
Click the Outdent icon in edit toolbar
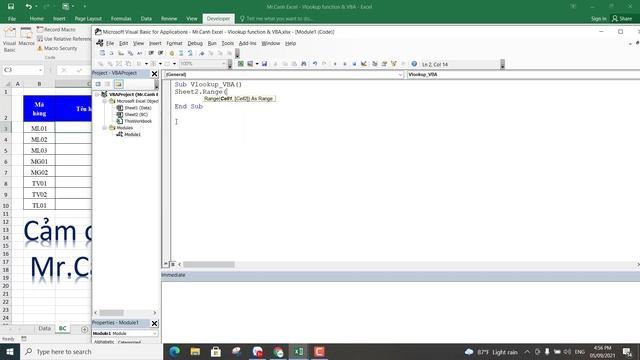[160, 53]
